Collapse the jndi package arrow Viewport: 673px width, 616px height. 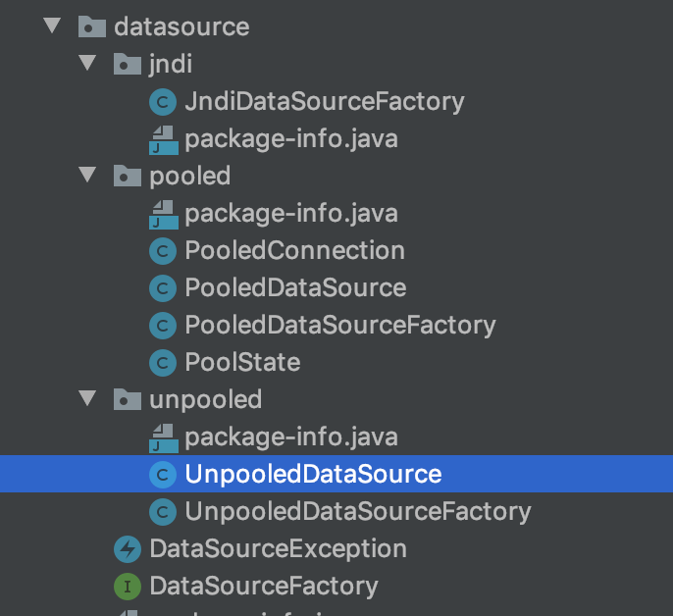[x=89, y=64]
